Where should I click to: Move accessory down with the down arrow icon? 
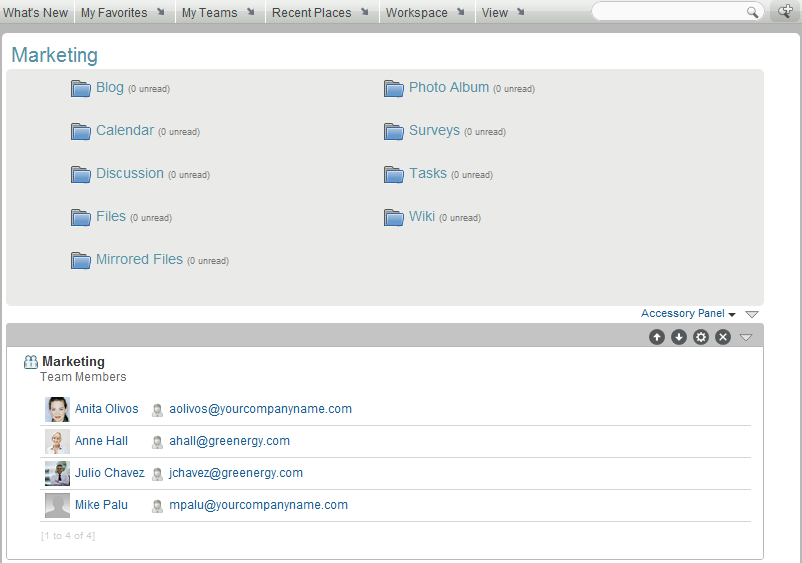point(679,337)
